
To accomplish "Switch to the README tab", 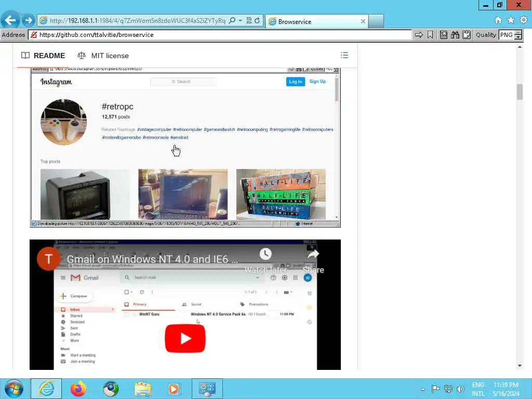I will 43,56.
